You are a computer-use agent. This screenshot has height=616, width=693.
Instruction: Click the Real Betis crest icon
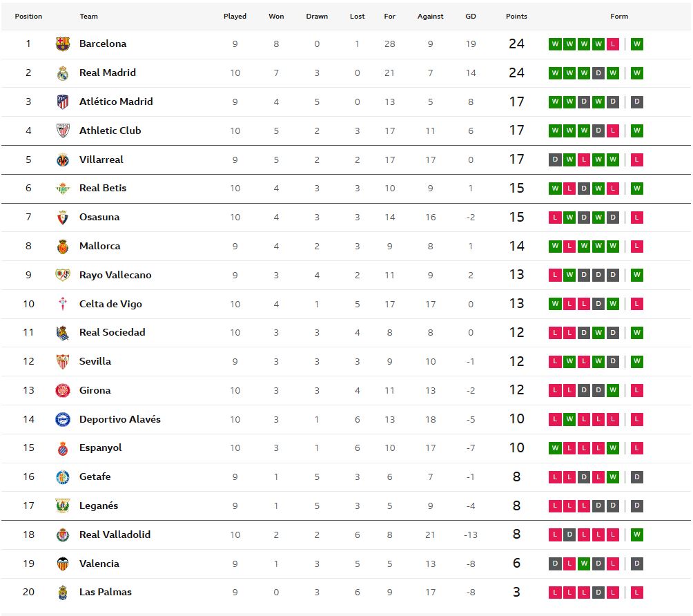tap(63, 189)
